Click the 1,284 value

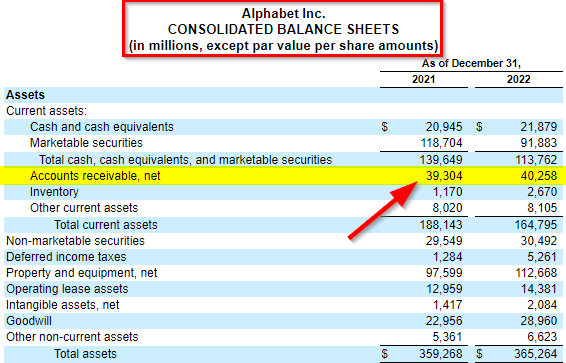pyautogui.click(x=448, y=257)
